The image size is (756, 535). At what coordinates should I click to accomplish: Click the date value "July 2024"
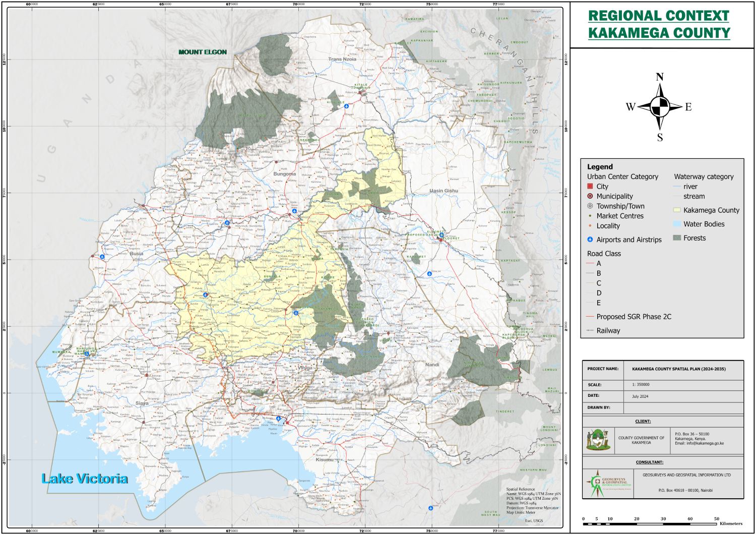(x=640, y=396)
